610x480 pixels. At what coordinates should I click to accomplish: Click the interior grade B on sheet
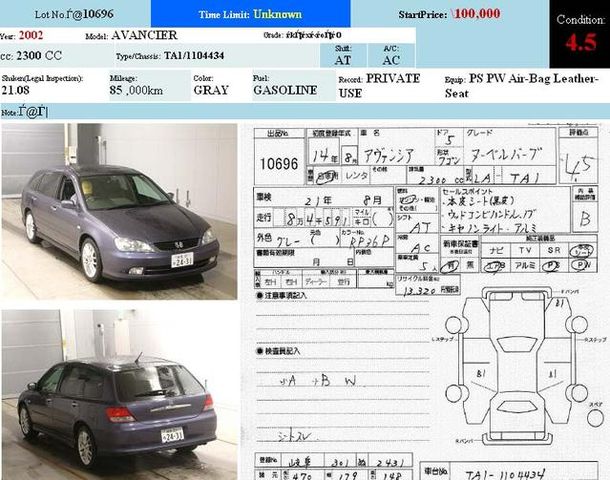[x=585, y=219]
